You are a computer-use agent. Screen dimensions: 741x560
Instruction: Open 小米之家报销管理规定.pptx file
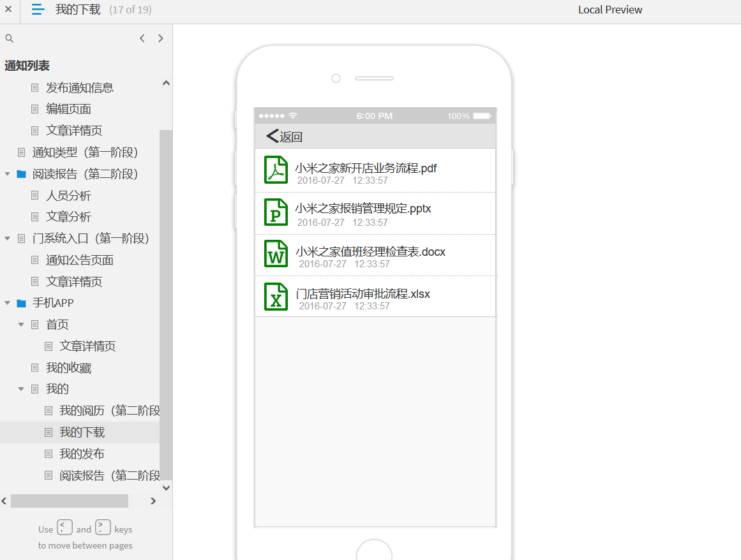tap(363, 208)
